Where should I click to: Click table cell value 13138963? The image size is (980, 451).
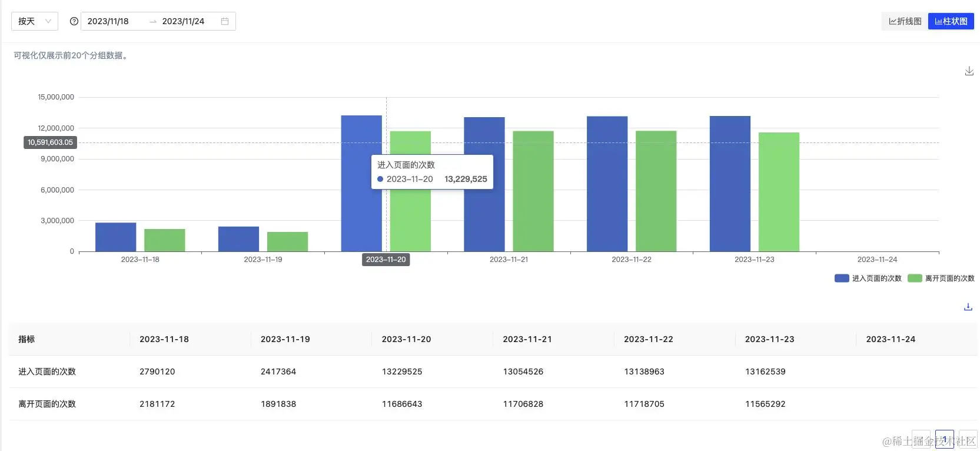point(644,372)
